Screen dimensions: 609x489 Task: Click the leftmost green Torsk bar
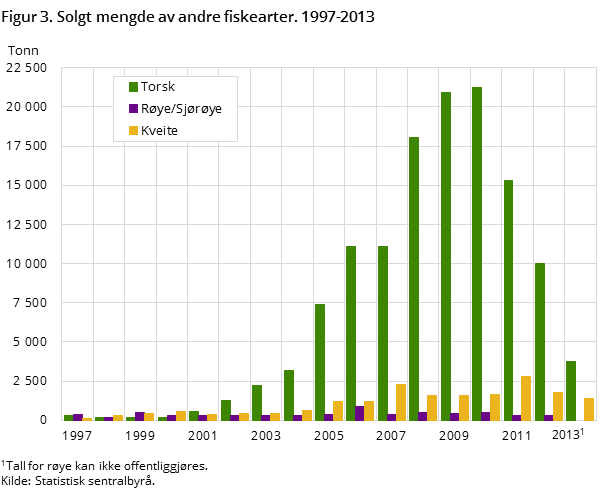[68, 418]
